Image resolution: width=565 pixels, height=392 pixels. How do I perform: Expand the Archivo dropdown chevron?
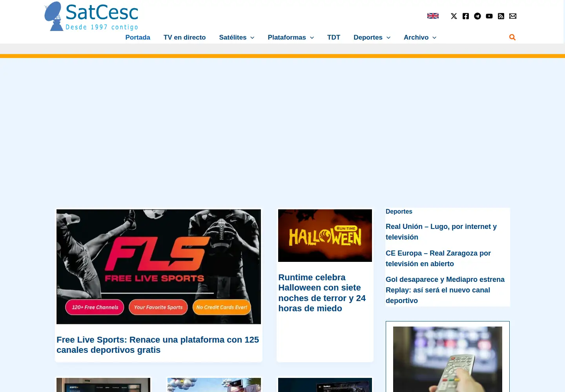tap(434, 38)
